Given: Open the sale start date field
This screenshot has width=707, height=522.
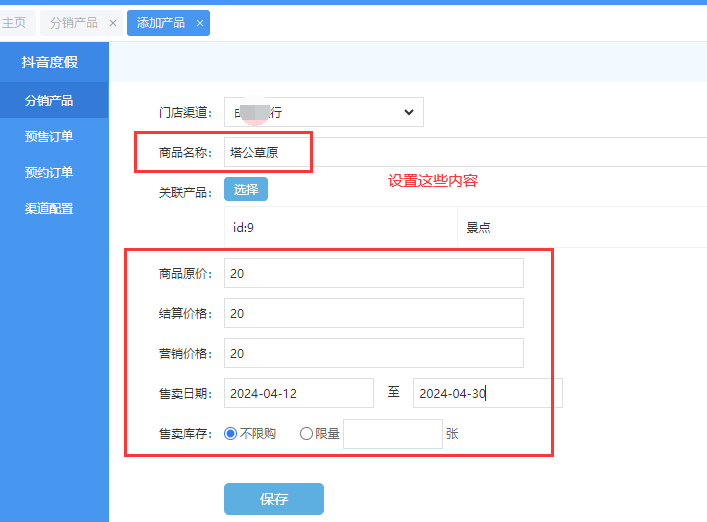Looking at the screenshot, I should click(x=298, y=393).
